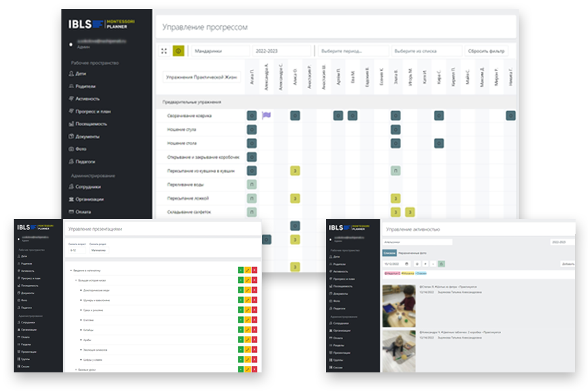Open the Упражнения Практической Жизни section dropdown
The height and width of the screenshot is (392, 588).
click(201, 77)
